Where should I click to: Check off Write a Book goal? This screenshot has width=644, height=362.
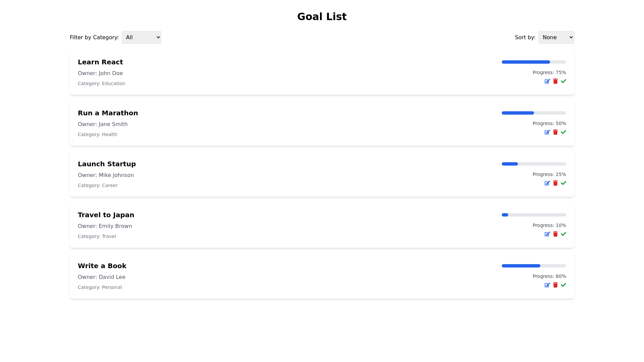click(563, 285)
